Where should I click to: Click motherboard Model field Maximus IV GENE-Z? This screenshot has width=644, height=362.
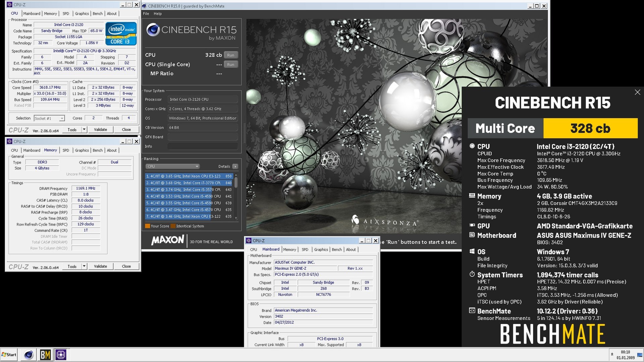pyautogui.click(x=305, y=268)
